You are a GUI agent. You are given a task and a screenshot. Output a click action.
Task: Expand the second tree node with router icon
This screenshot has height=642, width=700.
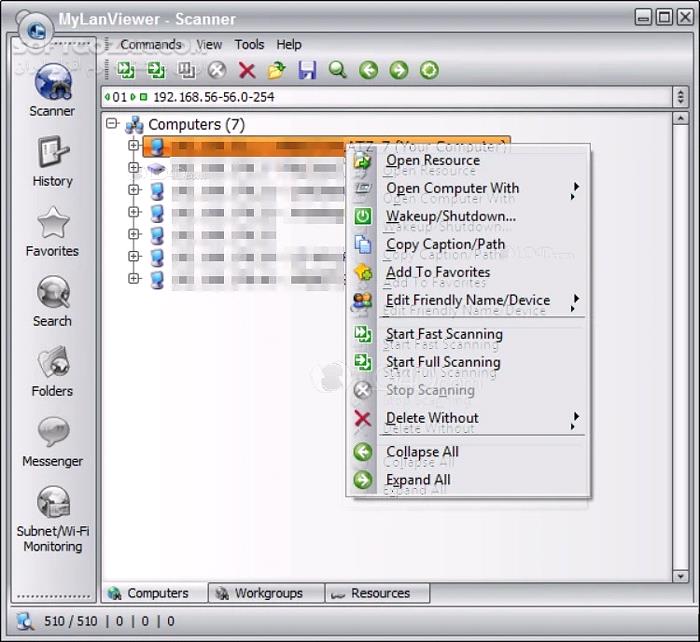tap(133, 167)
